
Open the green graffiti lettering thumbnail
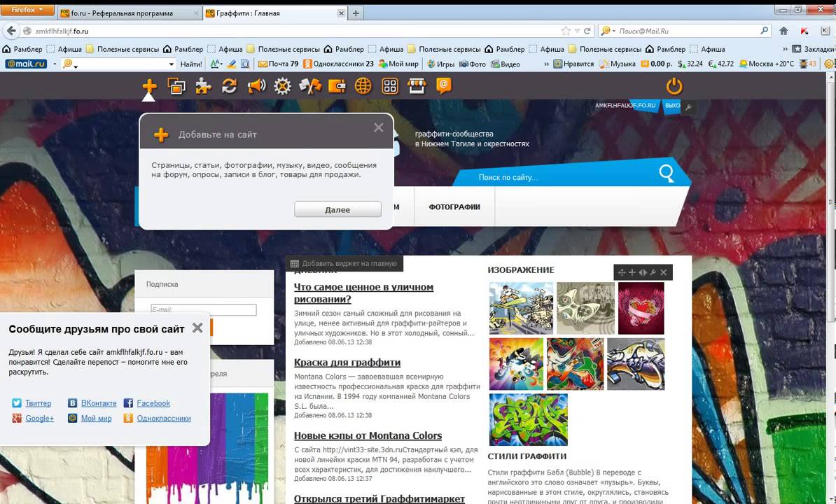point(529,419)
